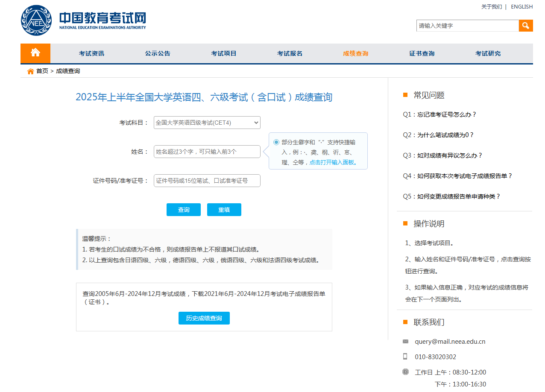Focus the 证件号码/准考证号 text field
This screenshot has width=545, height=392.
(x=207, y=181)
